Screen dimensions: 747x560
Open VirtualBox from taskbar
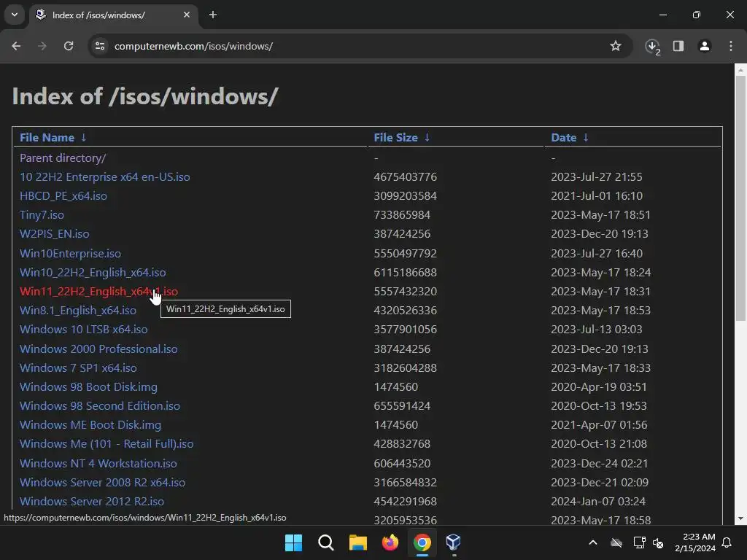tap(454, 542)
